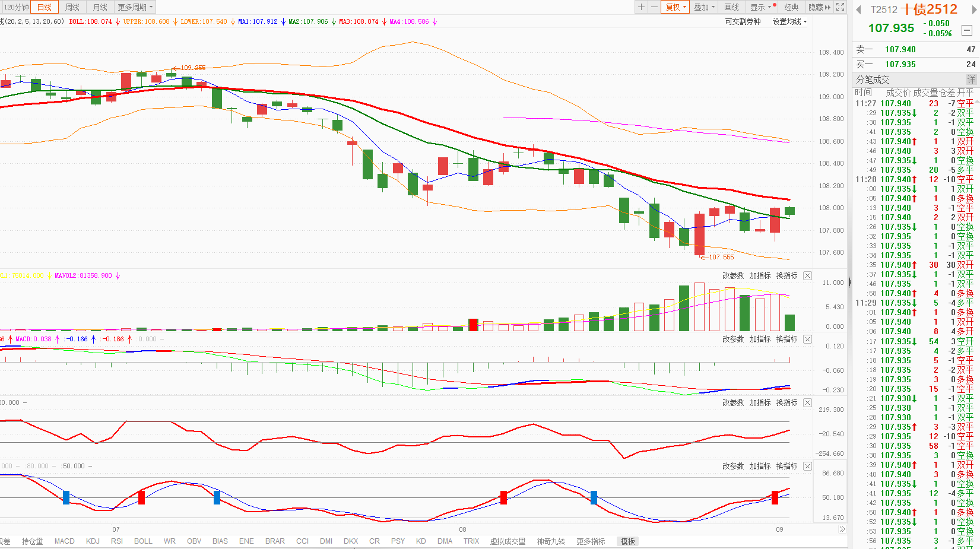Toggle fullscreen chart icon

840,7
